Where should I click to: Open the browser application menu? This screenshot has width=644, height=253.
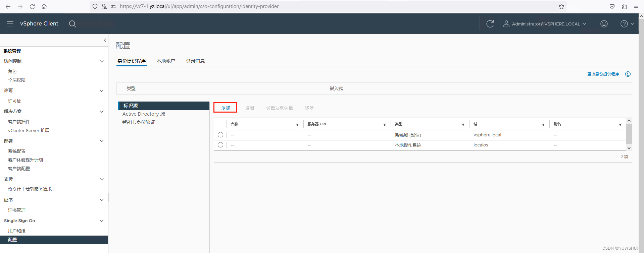(x=636, y=6)
